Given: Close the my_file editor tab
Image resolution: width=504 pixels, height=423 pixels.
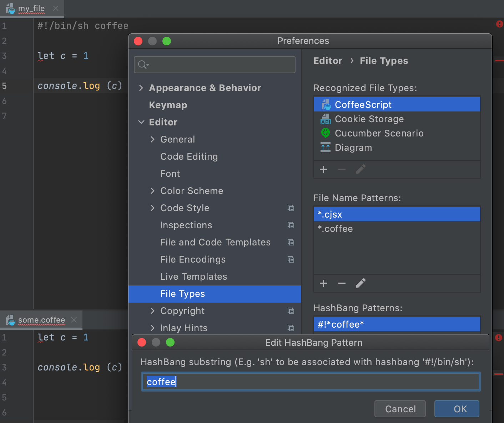Looking at the screenshot, I should [x=56, y=8].
